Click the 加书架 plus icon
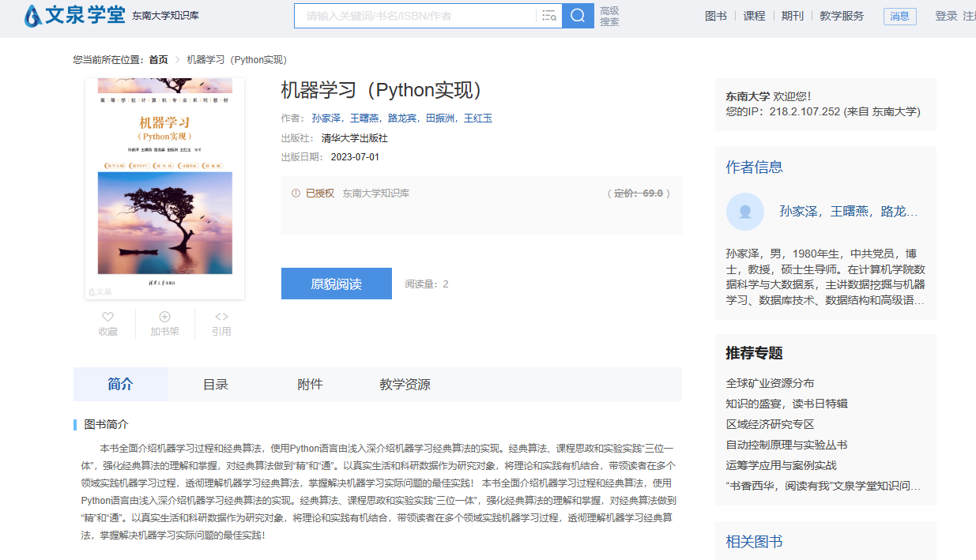Screen dimensions: 976x560 pos(164,316)
